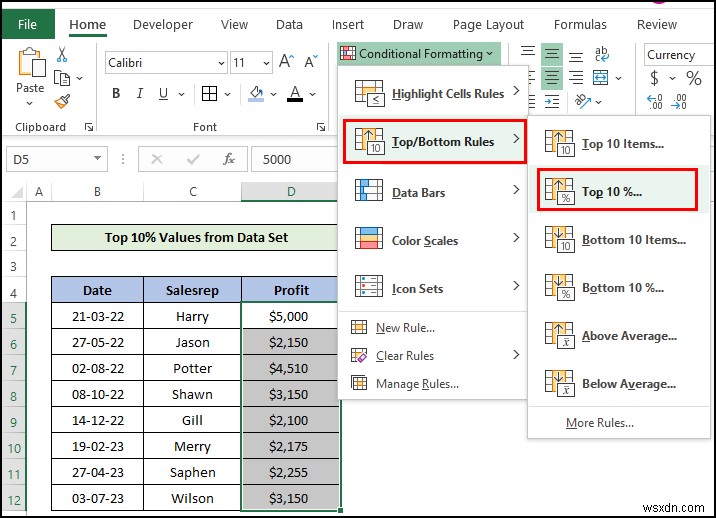This screenshot has height=518, width=716.
Task: Select Bottom 10 %... rule
Action: [619, 287]
